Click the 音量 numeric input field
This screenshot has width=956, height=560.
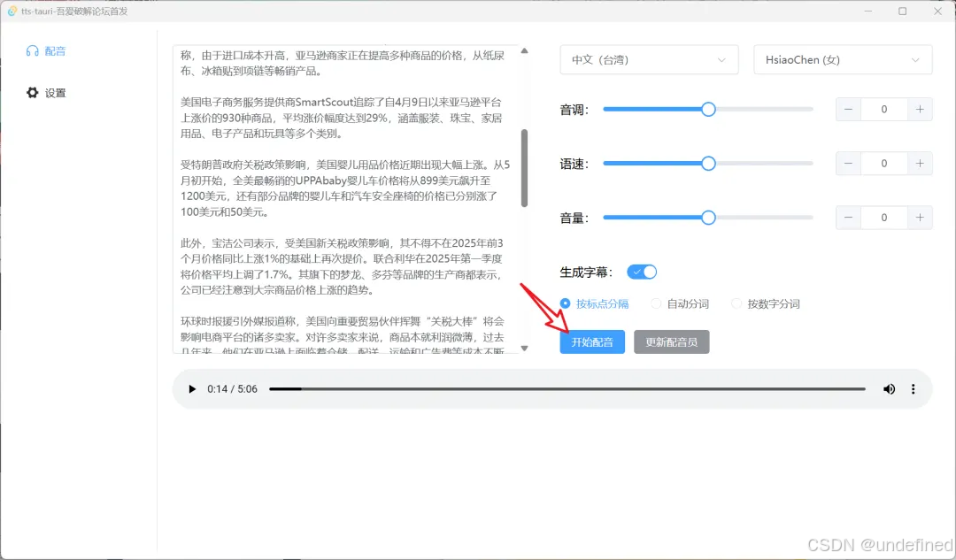884,218
